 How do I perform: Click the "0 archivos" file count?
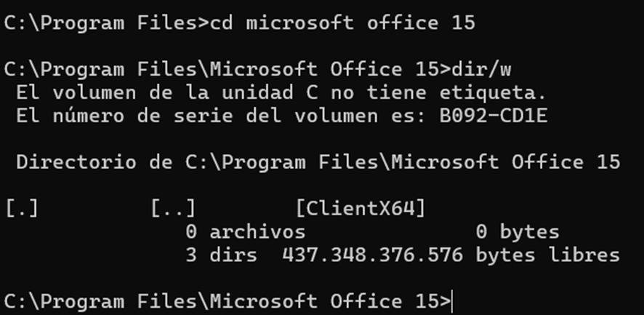245,232
